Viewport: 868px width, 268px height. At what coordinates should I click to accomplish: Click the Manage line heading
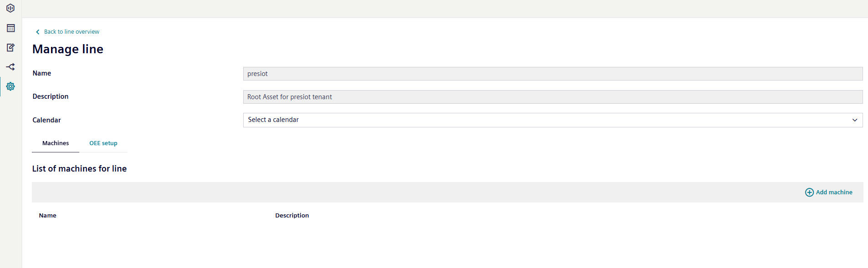(x=68, y=49)
